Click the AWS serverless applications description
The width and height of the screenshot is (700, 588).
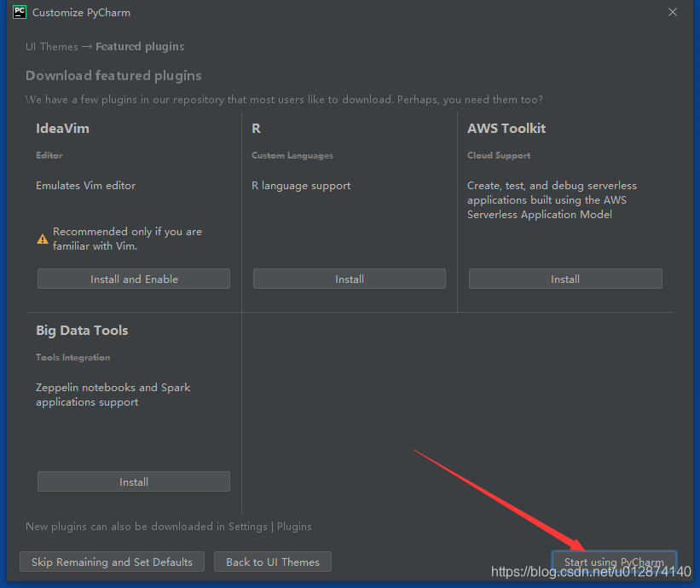click(x=552, y=200)
